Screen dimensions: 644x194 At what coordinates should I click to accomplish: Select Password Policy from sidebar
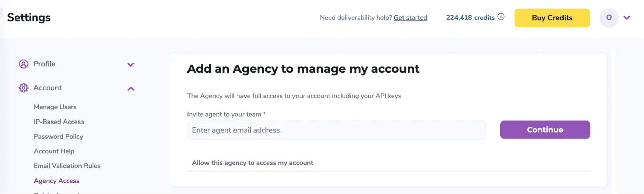click(x=58, y=136)
